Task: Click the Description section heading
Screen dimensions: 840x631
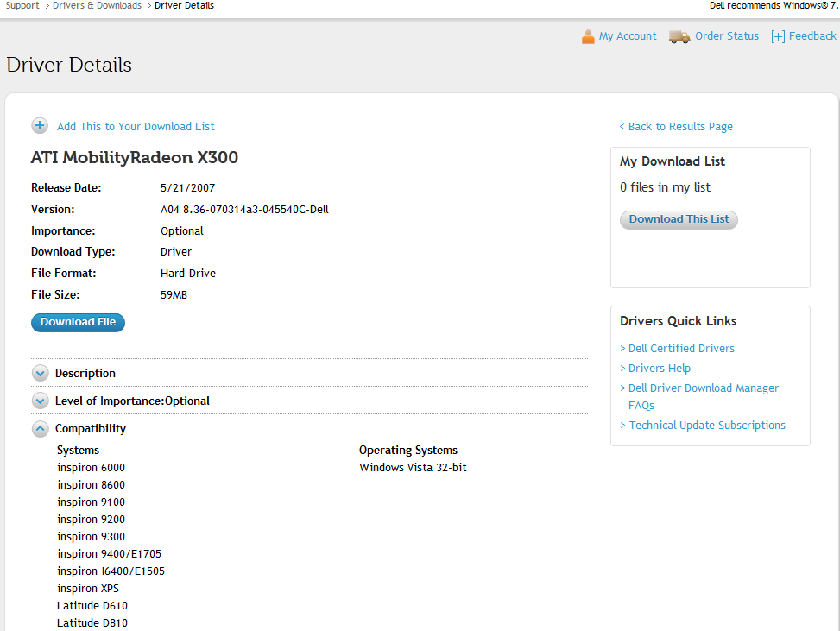Action: coord(85,374)
